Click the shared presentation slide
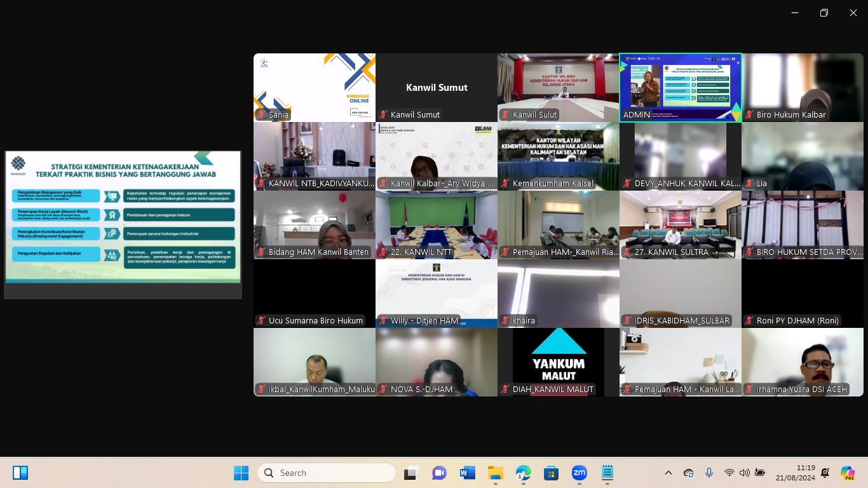 coord(123,217)
